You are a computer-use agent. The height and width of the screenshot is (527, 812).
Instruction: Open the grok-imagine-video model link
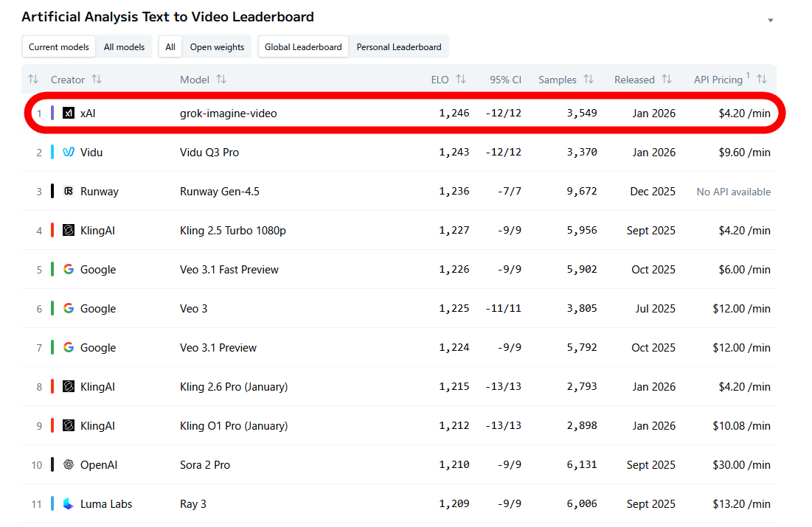(x=229, y=114)
